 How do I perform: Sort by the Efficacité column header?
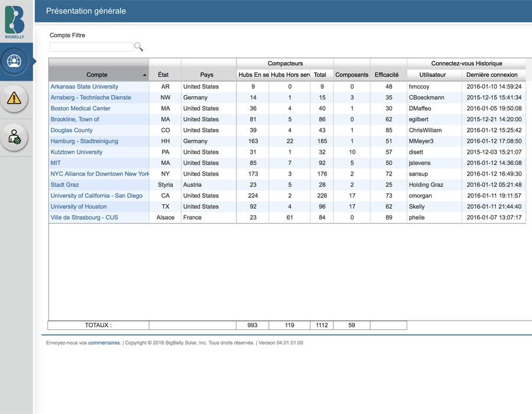point(387,75)
